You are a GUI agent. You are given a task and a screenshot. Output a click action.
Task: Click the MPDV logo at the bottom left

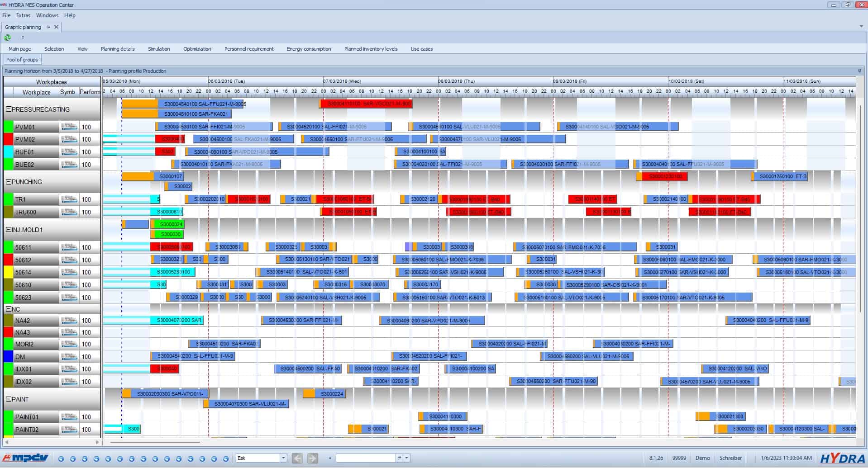[x=25, y=458]
